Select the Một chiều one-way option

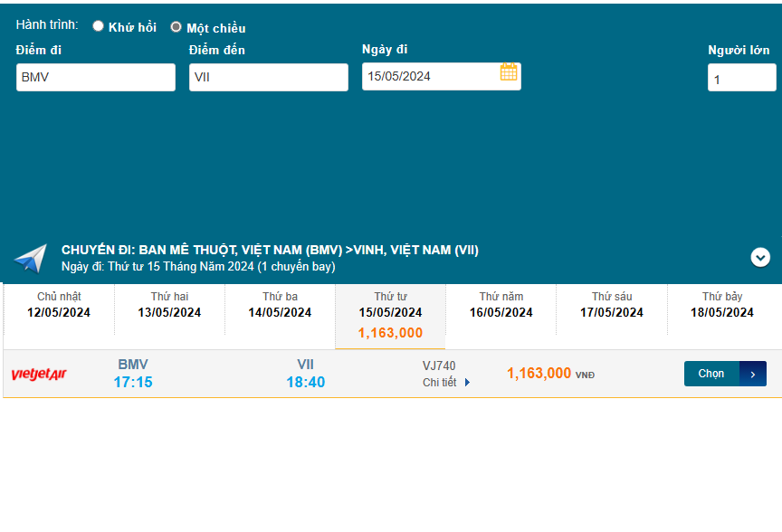click(176, 27)
